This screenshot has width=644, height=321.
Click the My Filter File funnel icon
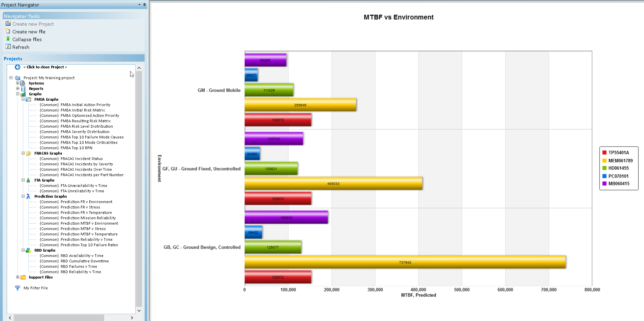point(18,288)
